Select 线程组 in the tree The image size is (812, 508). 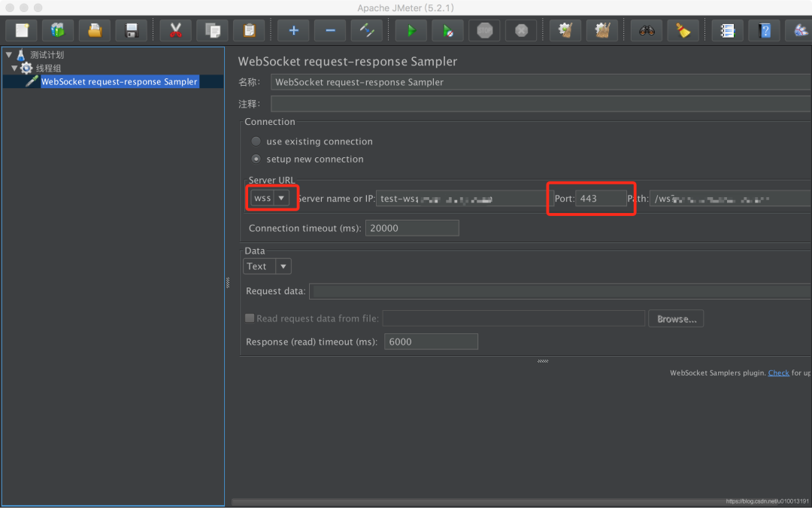coord(49,68)
